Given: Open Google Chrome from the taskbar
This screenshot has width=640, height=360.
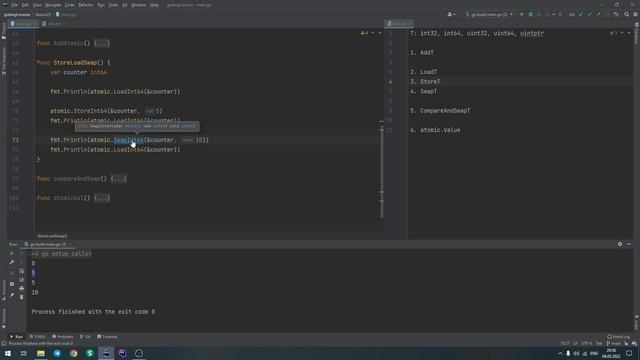Looking at the screenshot, I should tap(73, 353).
